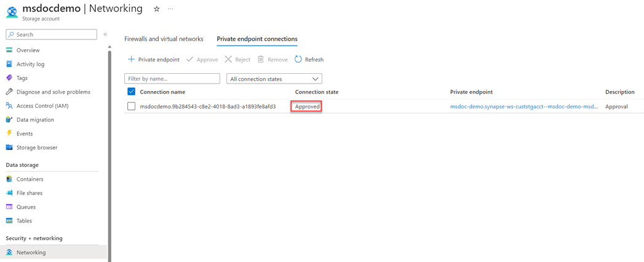Click the msdocdemo storage account icon
The height and width of the screenshot is (262, 644).
tap(12, 12)
